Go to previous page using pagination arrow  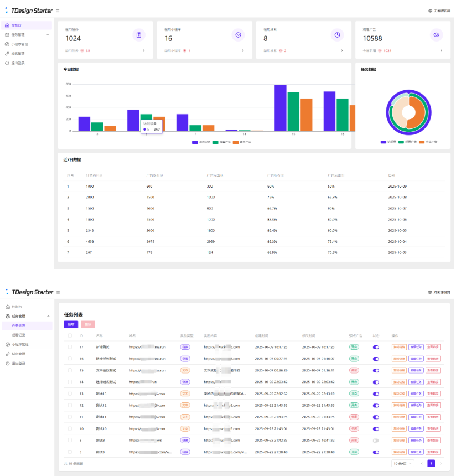click(x=422, y=463)
